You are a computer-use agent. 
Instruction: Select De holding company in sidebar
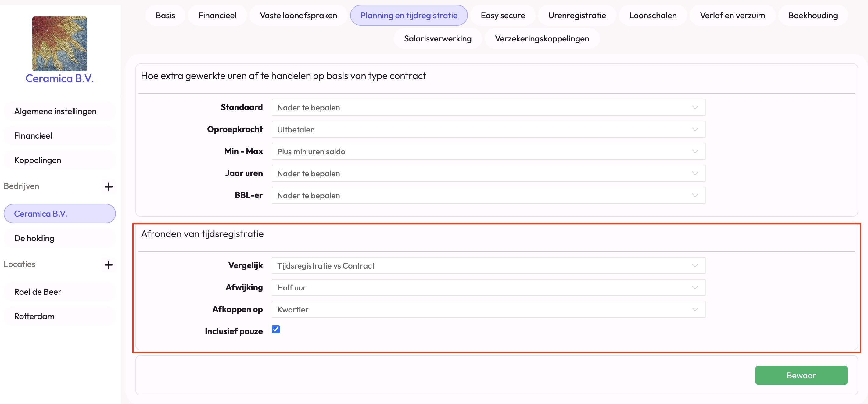point(34,238)
